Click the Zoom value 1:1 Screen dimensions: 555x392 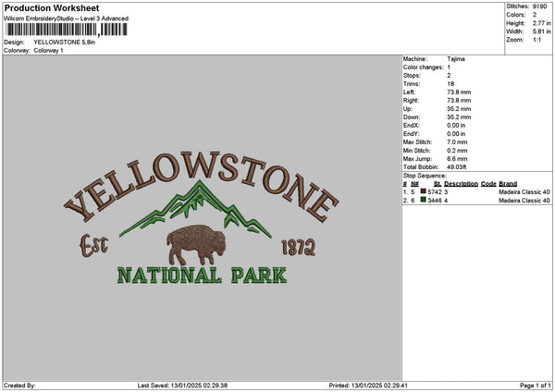coord(536,40)
